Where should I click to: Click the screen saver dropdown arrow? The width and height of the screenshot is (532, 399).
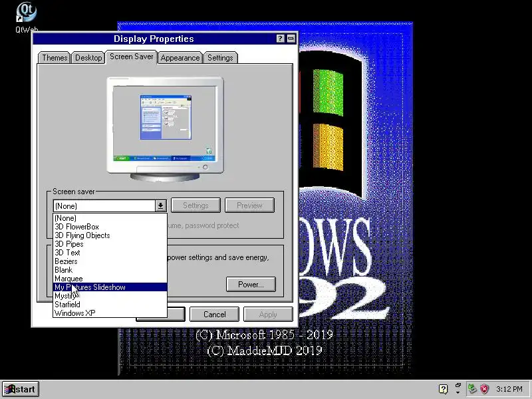coord(160,205)
